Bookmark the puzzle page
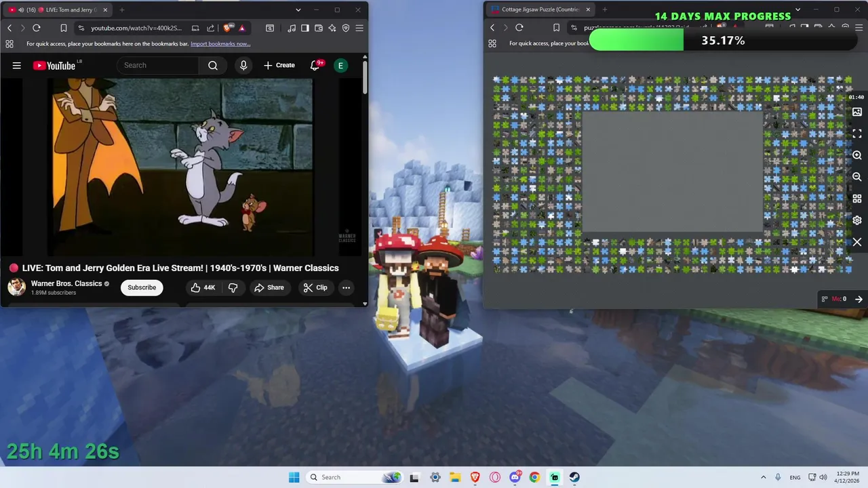This screenshot has height=488, width=868. pyautogui.click(x=556, y=28)
